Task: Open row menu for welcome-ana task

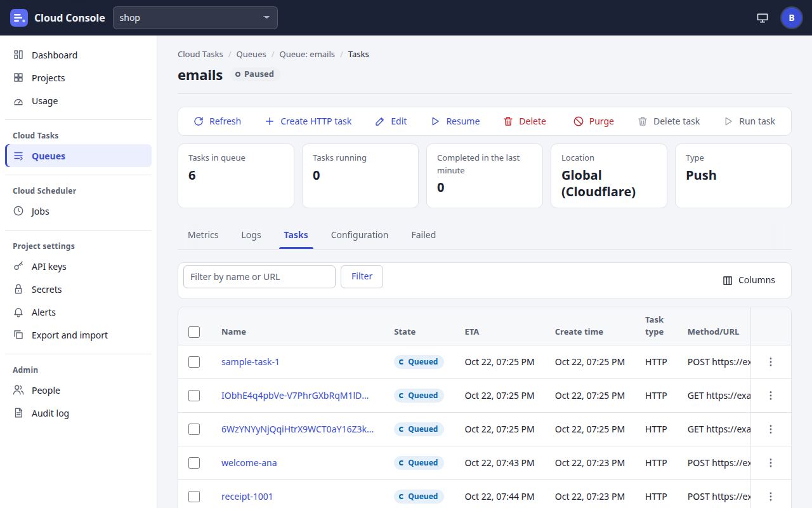Action: click(x=771, y=463)
